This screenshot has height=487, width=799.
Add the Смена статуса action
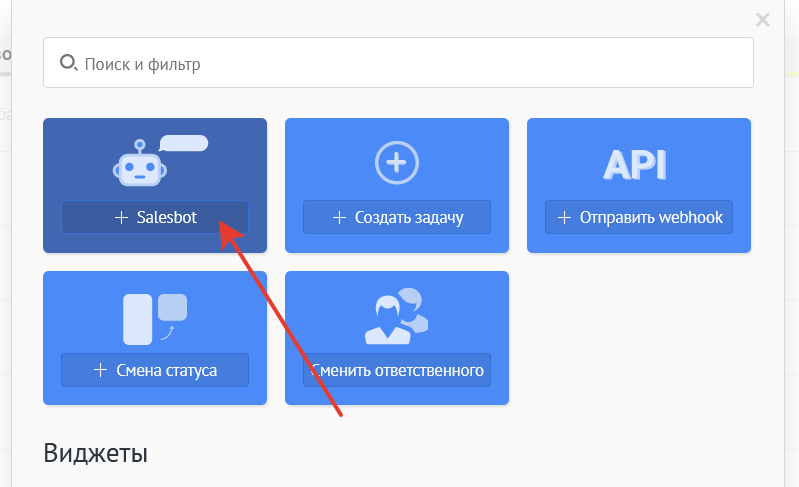click(155, 370)
